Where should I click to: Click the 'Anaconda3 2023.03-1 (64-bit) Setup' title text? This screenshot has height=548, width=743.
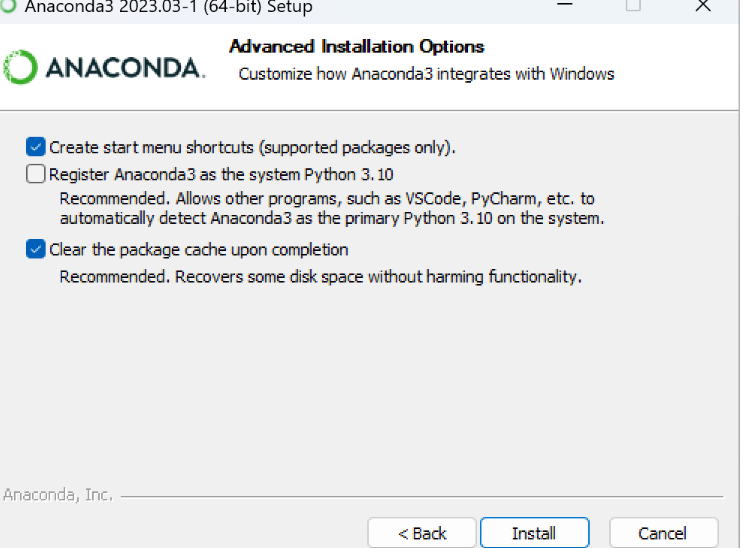click(x=170, y=7)
